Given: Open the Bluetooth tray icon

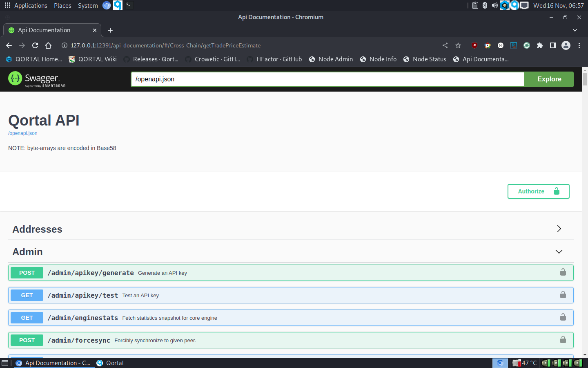Looking at the screenshot, I should 485,5.
